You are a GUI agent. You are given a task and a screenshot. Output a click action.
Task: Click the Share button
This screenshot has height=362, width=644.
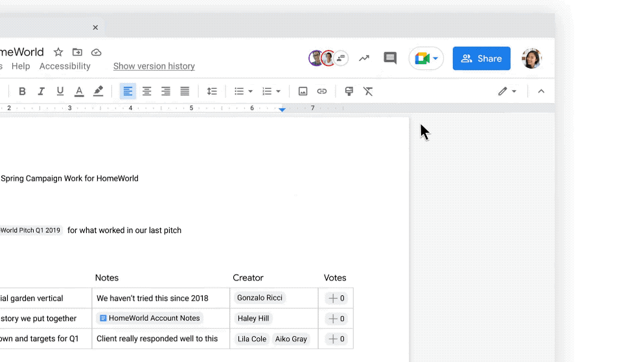pos(481,58)
